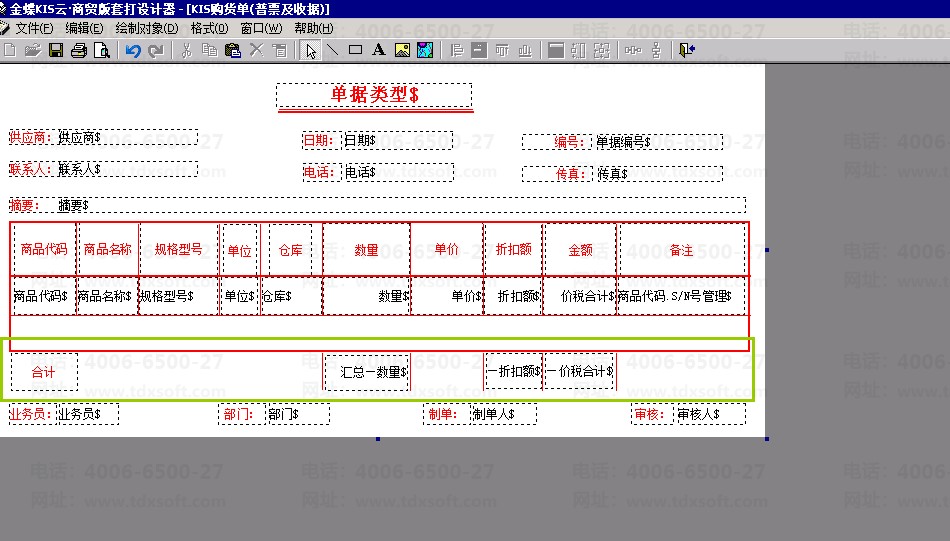
Task: Click the Paste clipboard icon
Action: [x=233, y=50]
